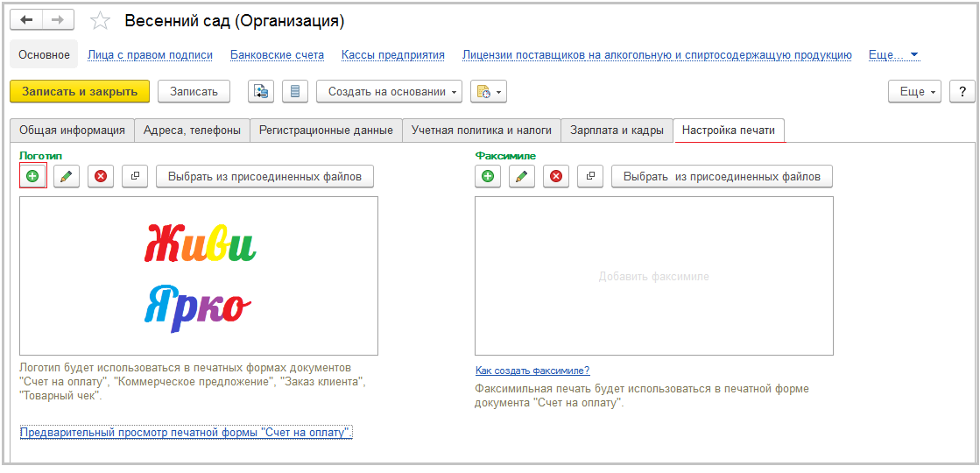Open 'Как создать факсимиле?' link
The height and width of the screenshot is (473, 980).
coord(532,371)
